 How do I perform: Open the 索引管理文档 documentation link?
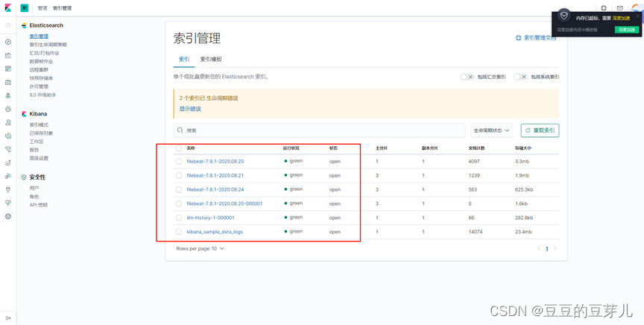click(x=536, y=38)
